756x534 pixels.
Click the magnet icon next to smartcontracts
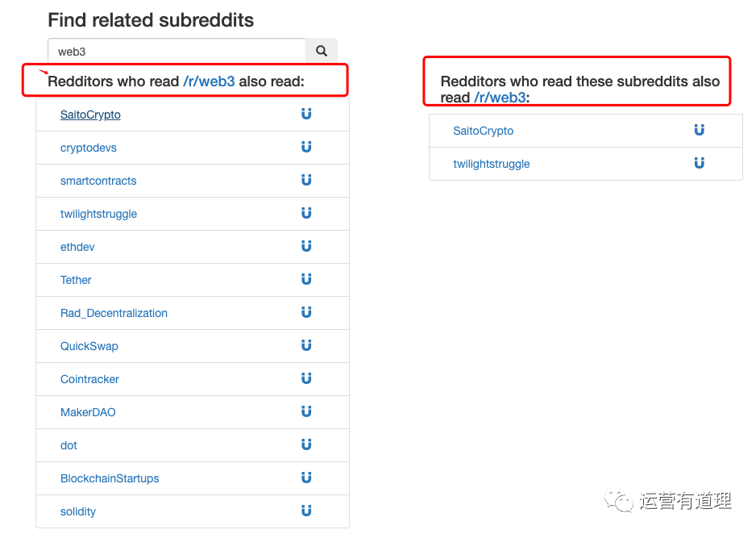tap(306, 180)
